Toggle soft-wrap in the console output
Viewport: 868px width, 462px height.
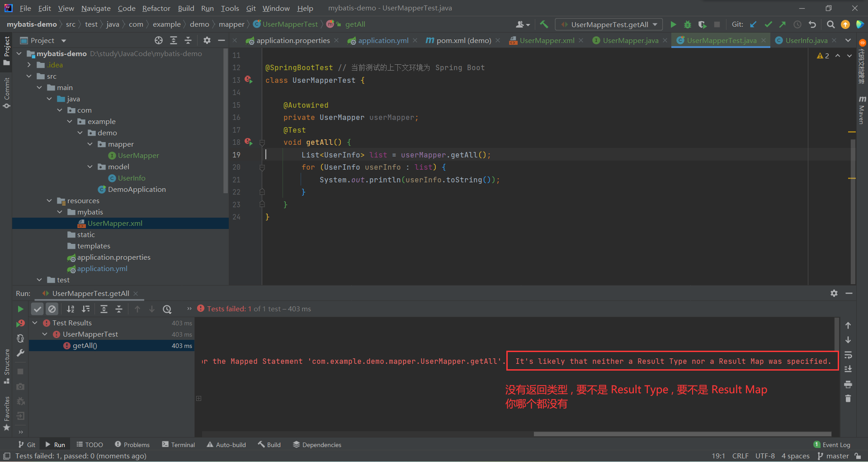[x=848, y=355]
